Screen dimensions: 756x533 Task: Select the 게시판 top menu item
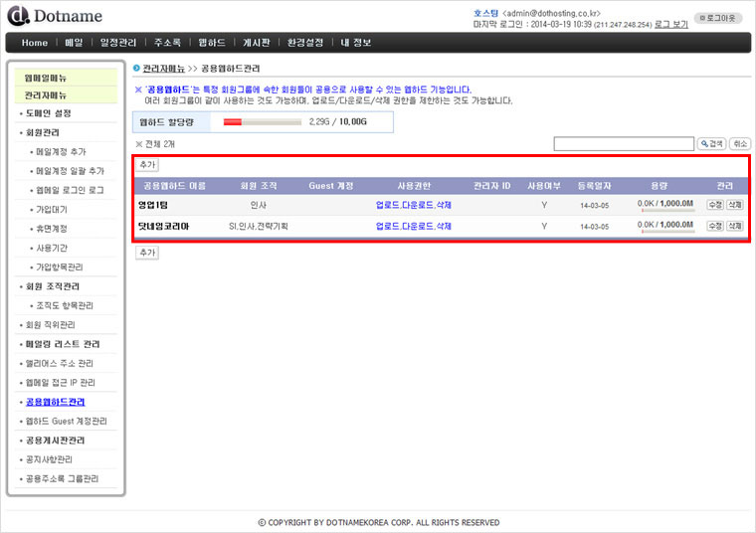[x=257, y=43]
